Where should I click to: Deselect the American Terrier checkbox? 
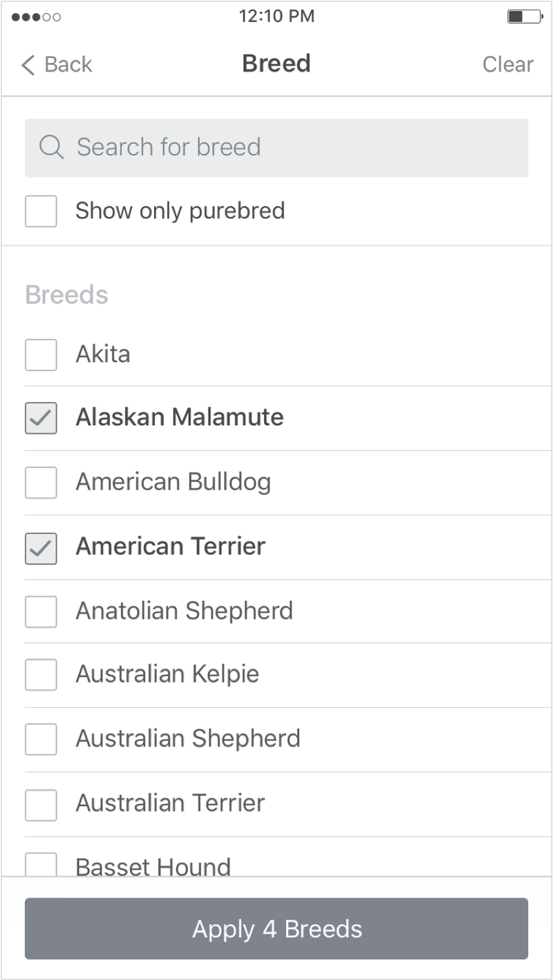point(41,547)
